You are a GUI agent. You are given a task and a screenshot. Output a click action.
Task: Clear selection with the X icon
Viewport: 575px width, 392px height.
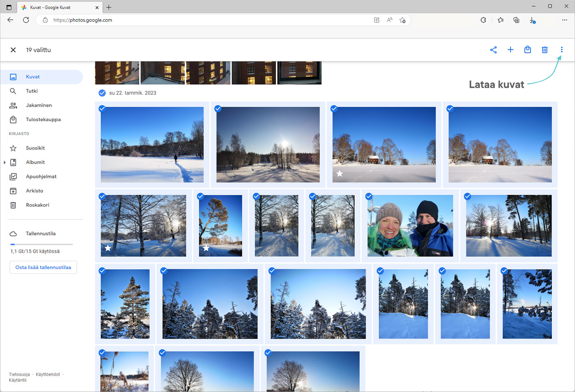point(13,50)
